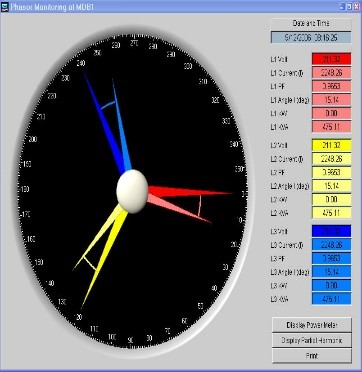
Task: Click the L3 PF value field
Action: (331, 258)
